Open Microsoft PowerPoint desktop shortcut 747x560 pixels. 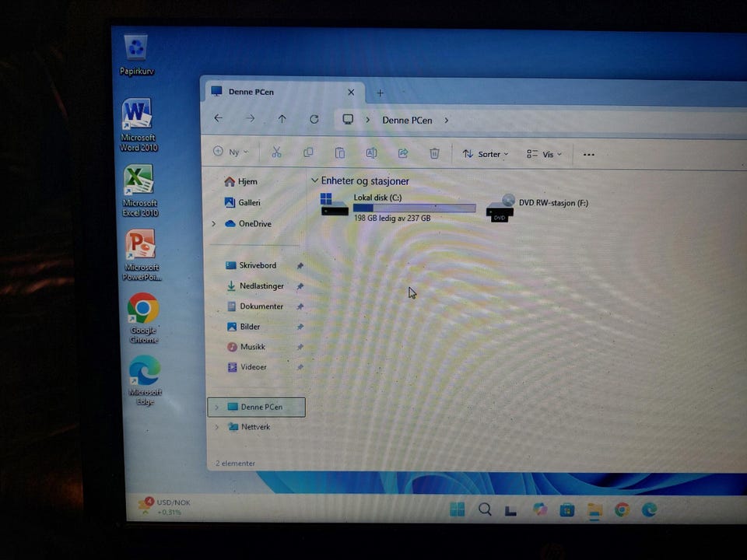(142, 255)
